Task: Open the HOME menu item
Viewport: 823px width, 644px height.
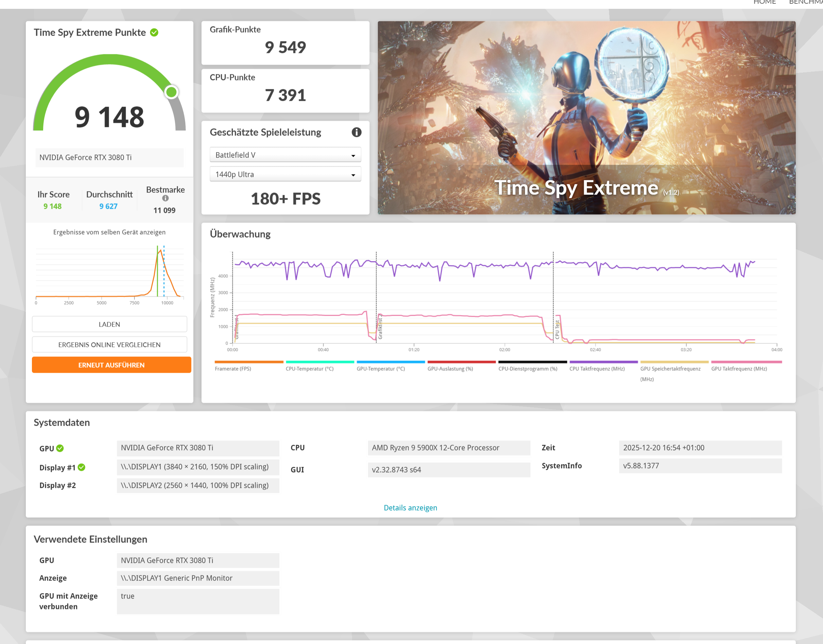Action: [764, 2]
